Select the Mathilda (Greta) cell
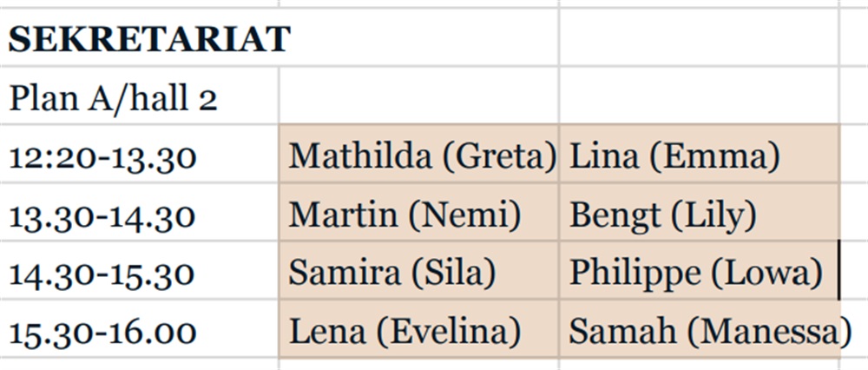868x370 pixels. point(419,154)
